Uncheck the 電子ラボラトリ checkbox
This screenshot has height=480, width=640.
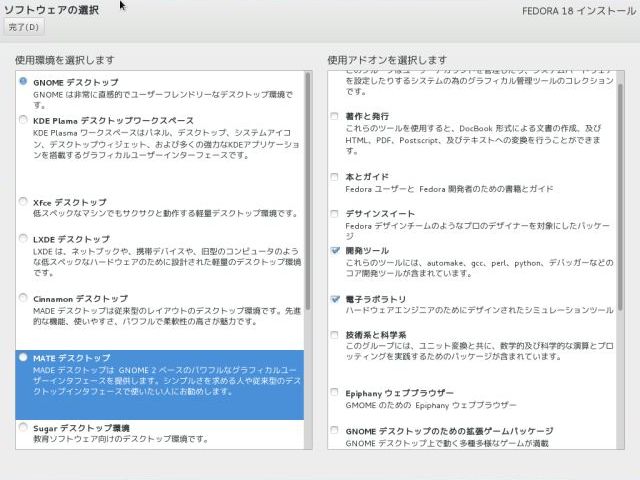pyautogui.click(x=335, y=299)
